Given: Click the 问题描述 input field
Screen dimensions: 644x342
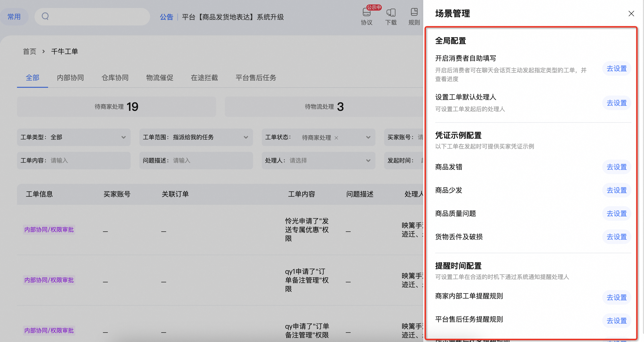Looking at the screenshot, I should [196, 161].
